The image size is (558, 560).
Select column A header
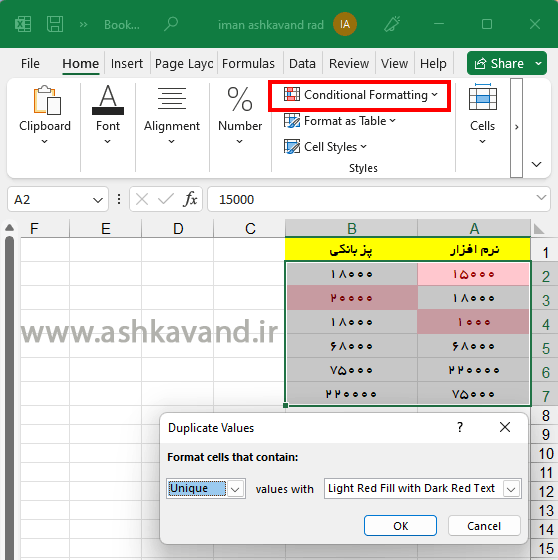[x=474, y=228]
